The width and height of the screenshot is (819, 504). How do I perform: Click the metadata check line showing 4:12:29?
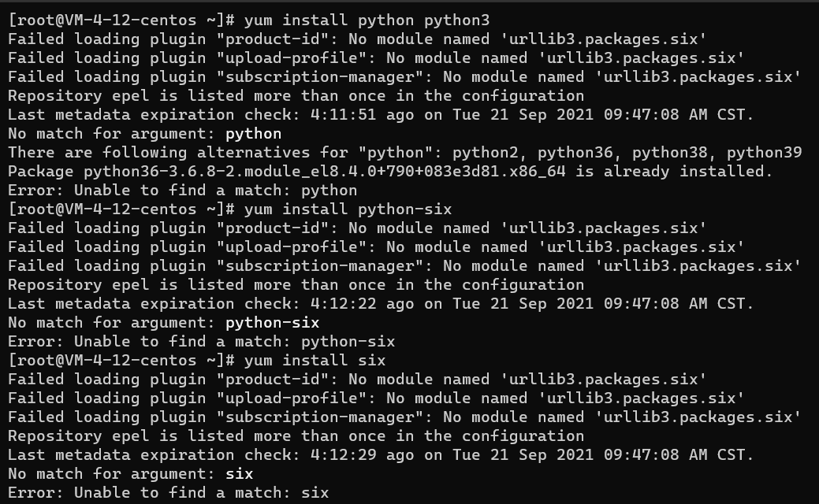tap(381, 455)
